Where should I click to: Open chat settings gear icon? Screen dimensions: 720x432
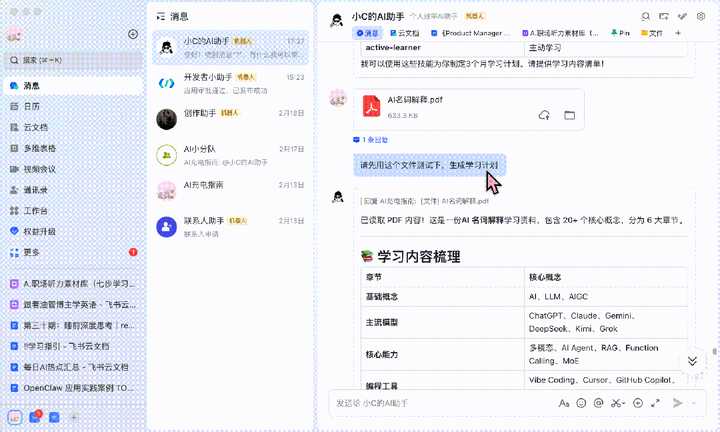pyautogui.click(x=701, y=17)
